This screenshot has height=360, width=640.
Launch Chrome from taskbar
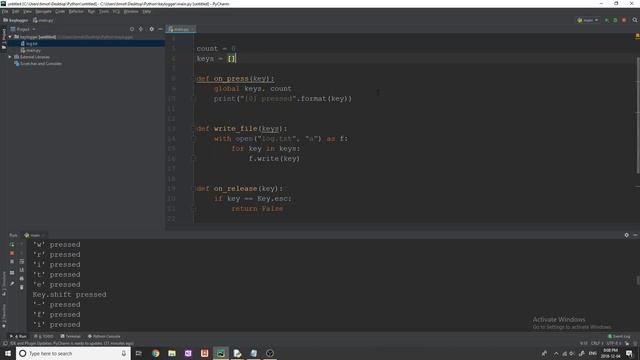(x=156, y=353)
